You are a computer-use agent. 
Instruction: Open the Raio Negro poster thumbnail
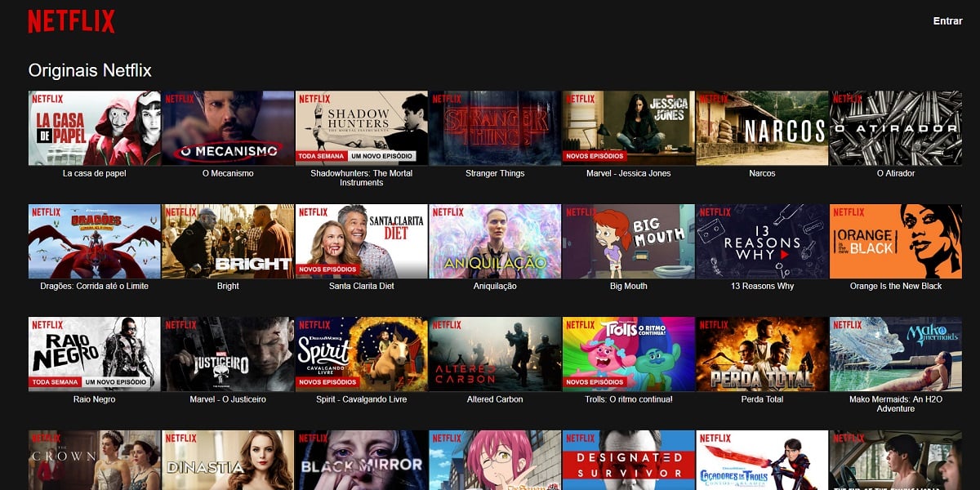[x=95, y=354]
